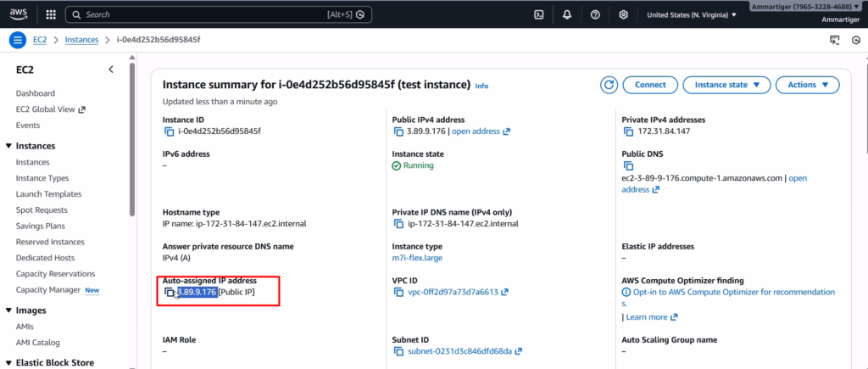Open the services grid menu icon
This screenshot has height=369, width=868.
50,14
